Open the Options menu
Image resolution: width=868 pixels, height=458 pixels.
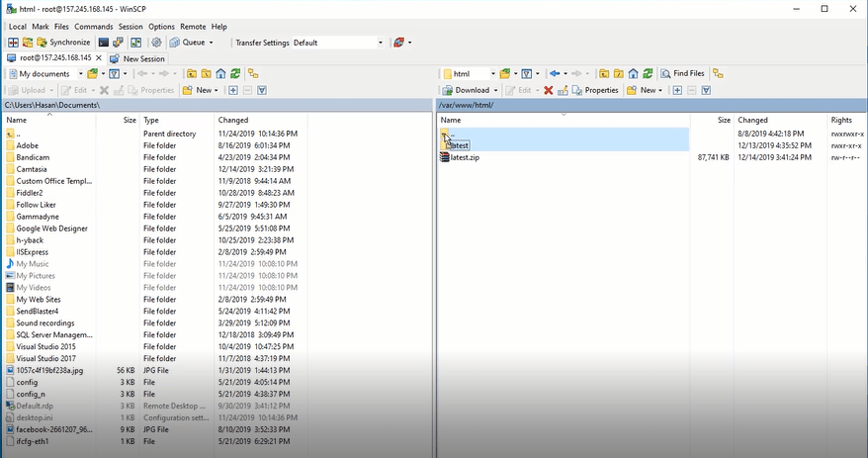[x=162, y=27]
